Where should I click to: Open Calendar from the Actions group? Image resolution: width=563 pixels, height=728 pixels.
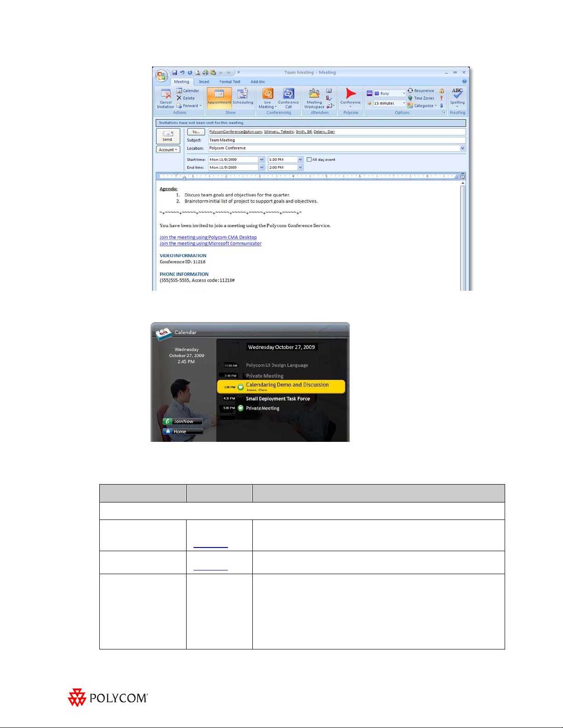(x=188, y=90)
